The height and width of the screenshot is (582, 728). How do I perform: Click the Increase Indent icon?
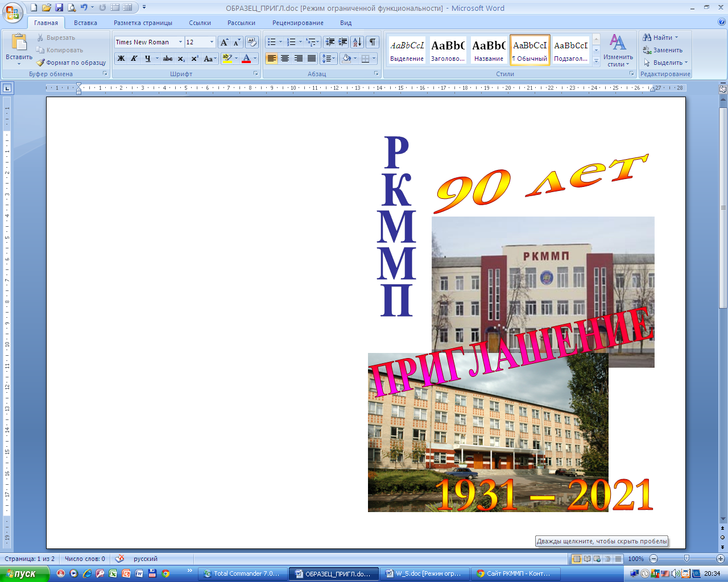coord(343,42)
